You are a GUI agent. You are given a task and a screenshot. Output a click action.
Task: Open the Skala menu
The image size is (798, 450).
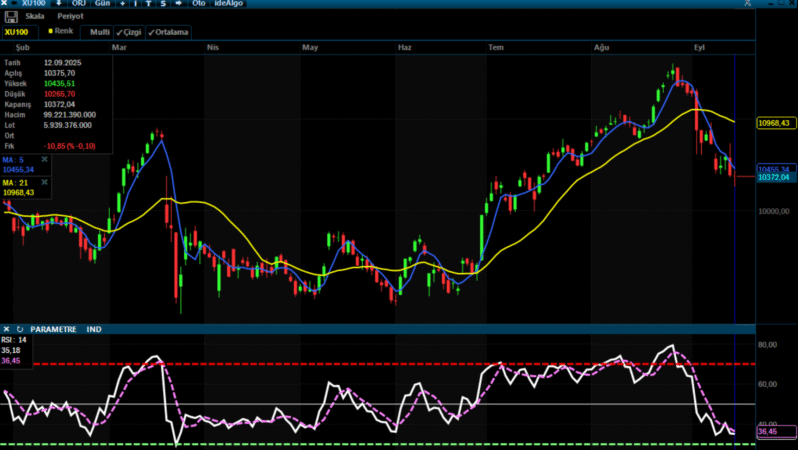coord(34,17)
